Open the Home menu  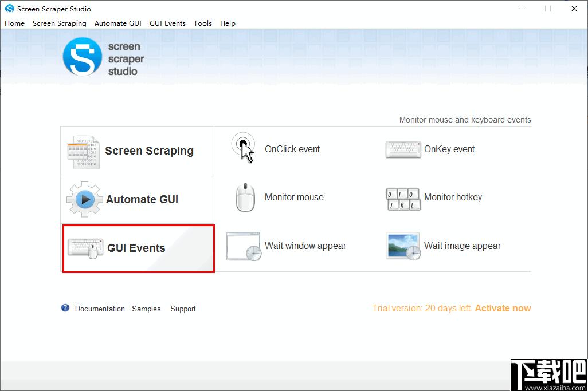point(15,23)
